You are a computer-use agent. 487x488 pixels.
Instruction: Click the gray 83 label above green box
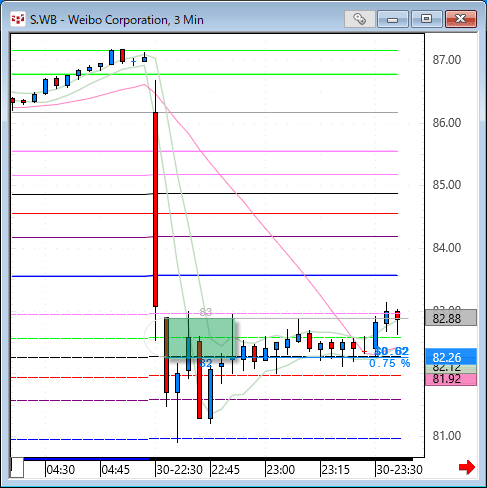[206, 312]
